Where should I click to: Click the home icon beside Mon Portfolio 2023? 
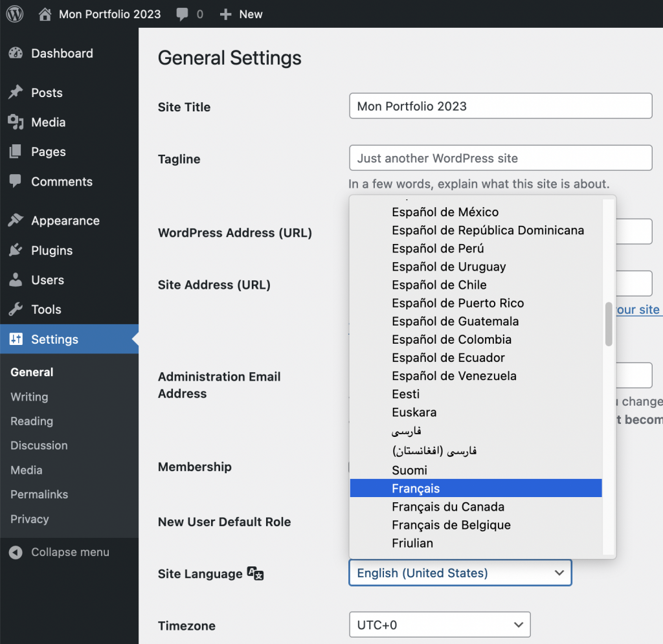[x=45, y=14]
